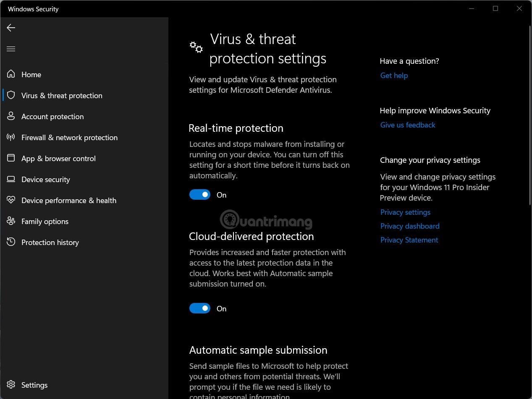Open the hamburger navigation menu icon
Viewport: 532px width, 399px height.
click(x=11, y=49)
